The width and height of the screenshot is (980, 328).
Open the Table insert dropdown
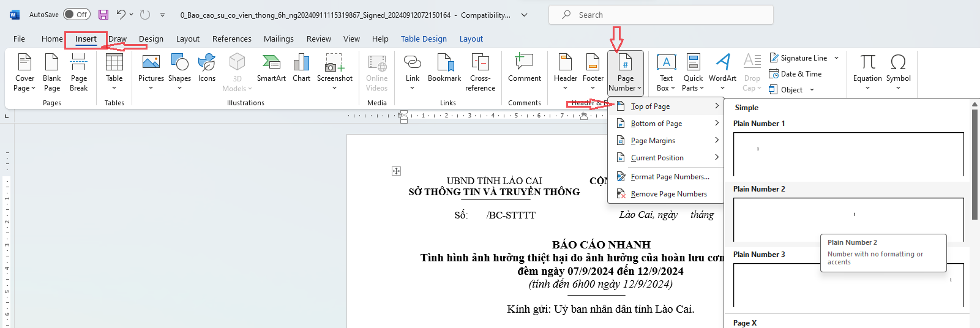114,72
